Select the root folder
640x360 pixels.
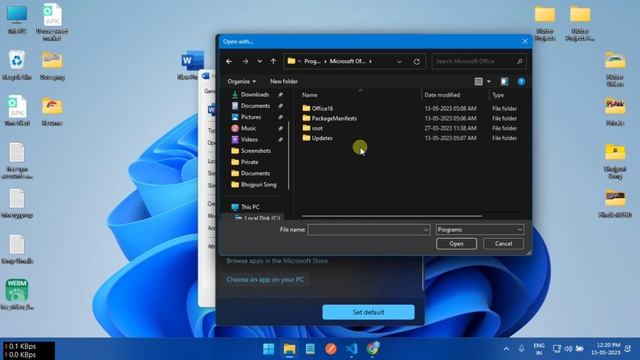pos(317,128)
